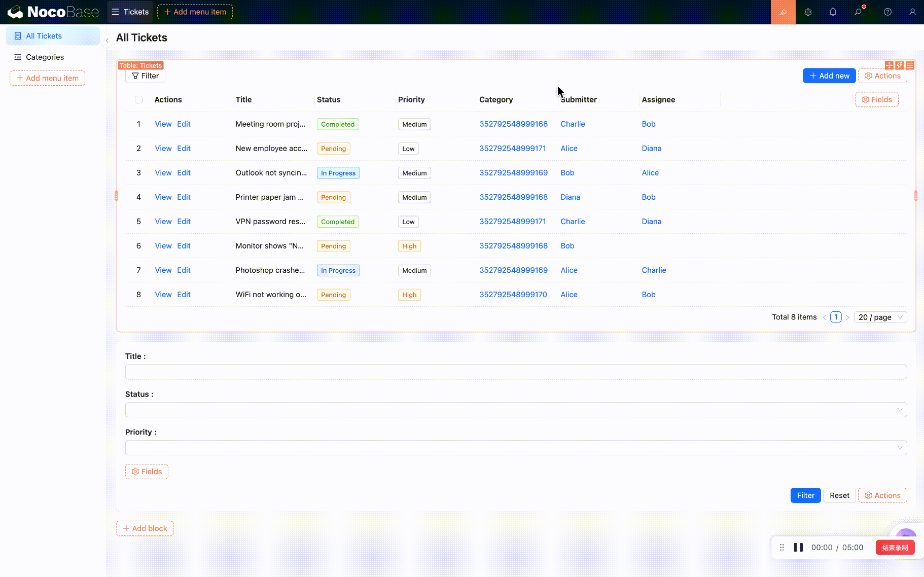Pause the screen recording
924x577 pixels.
(x=798, y=547)
